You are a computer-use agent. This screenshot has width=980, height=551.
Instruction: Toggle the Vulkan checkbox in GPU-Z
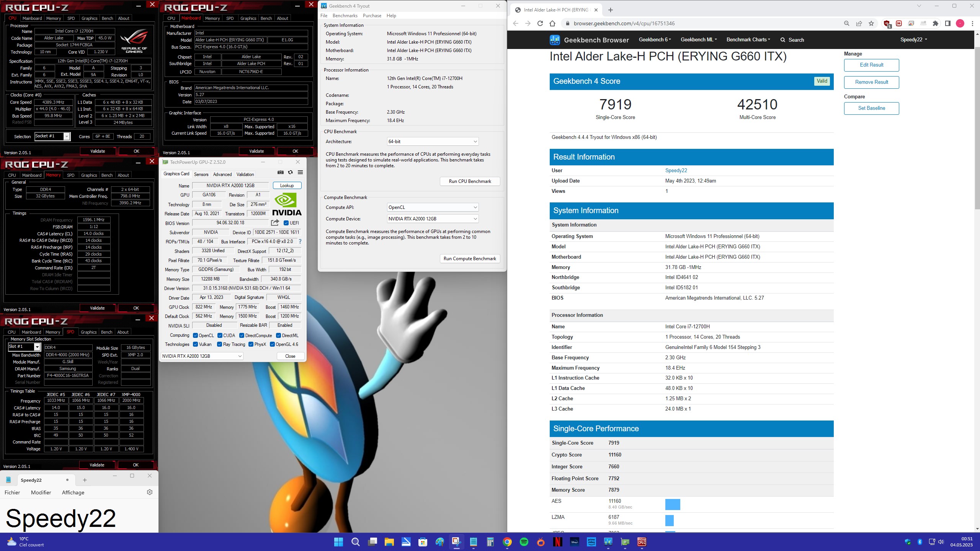196,344
